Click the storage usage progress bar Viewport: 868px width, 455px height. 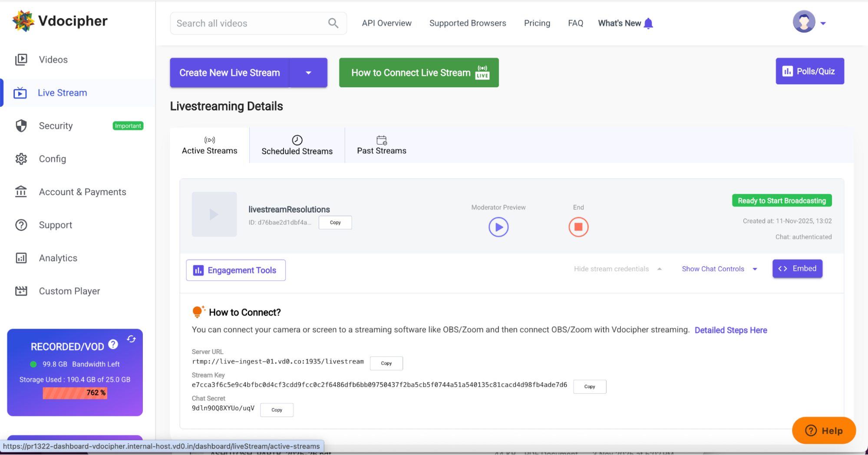pyautogui.click(x=75, y=393)
